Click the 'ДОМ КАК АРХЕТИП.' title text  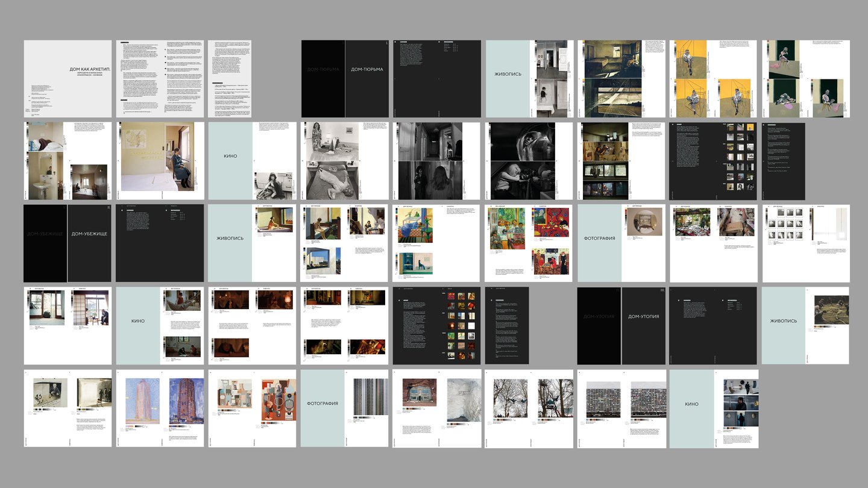pos(90,69)
